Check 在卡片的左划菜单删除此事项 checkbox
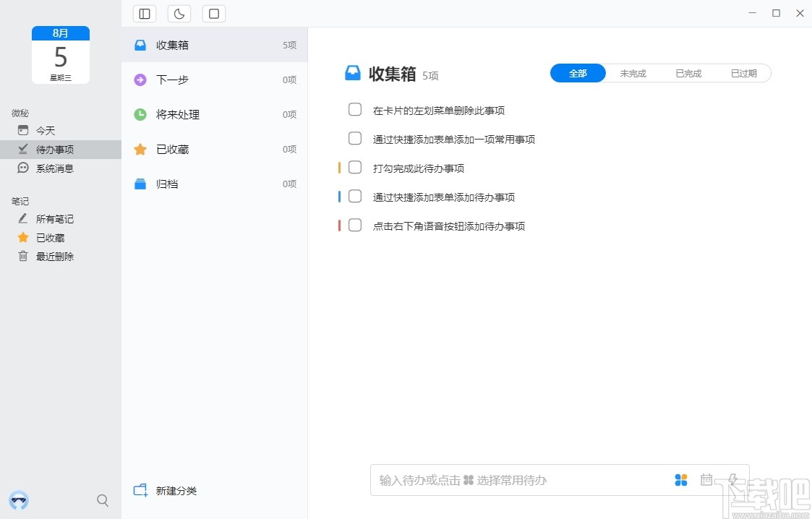This screenshot has width=812, height=519. pyautogui.click(x=355, y=109)
